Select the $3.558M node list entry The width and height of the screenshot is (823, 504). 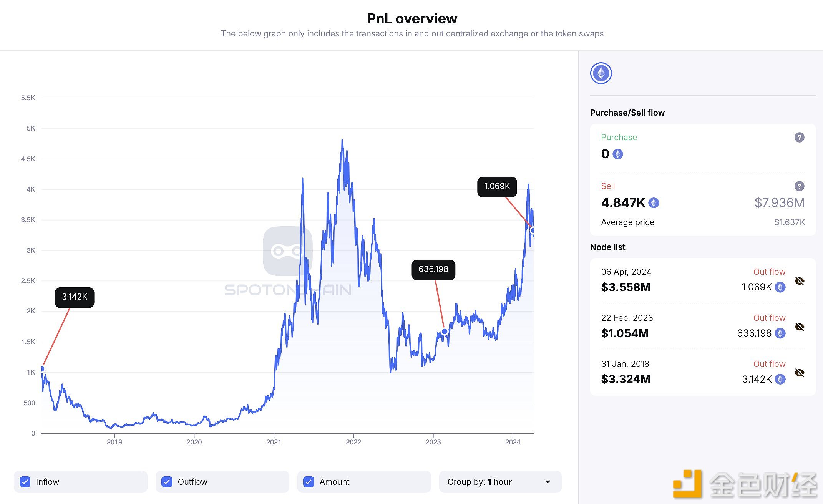pos(626,287)
